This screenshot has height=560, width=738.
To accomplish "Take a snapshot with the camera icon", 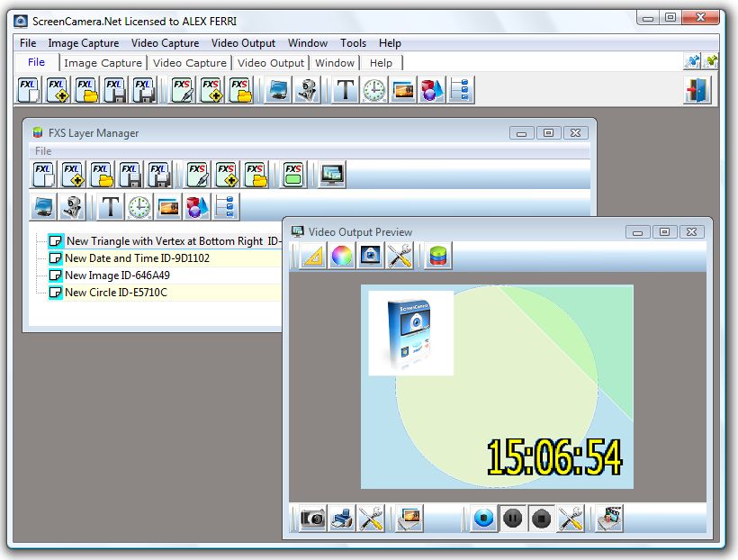I will tap(312, 519).
